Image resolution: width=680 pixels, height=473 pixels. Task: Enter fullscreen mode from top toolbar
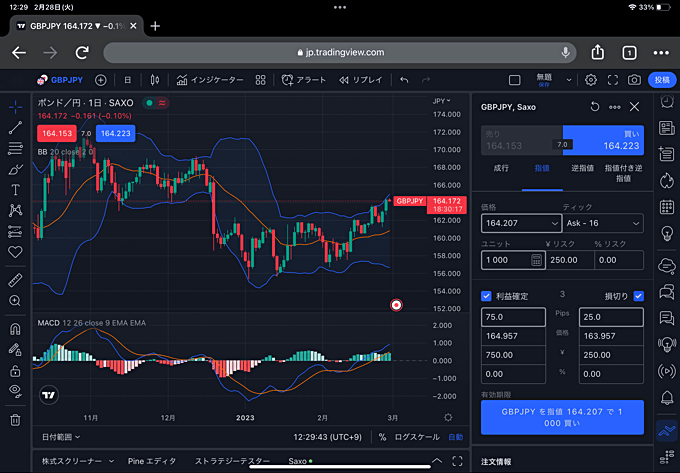613,80
